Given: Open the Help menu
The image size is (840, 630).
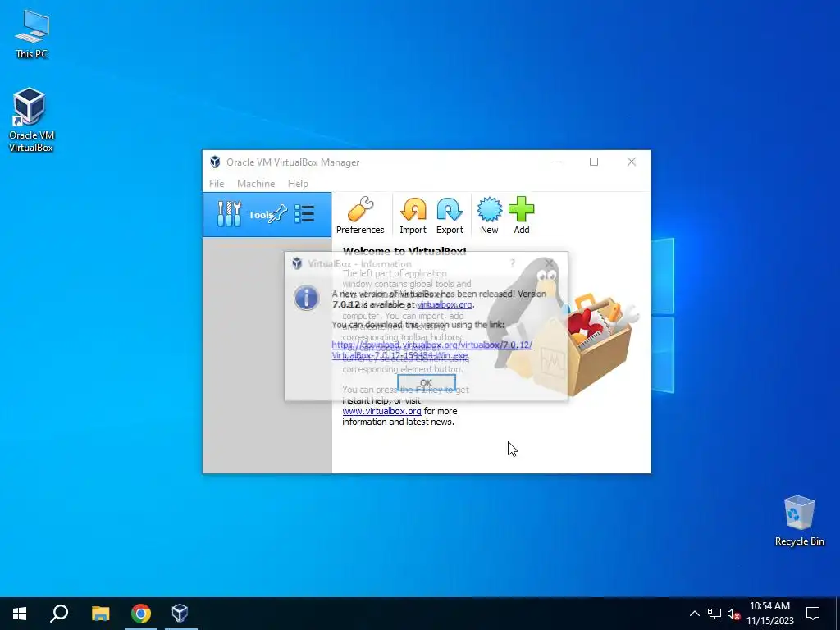Looking at the screenshot, I should coord(298,183).
